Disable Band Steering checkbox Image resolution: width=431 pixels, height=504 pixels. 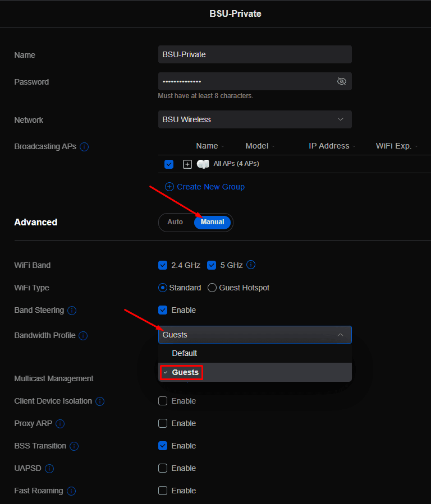163,310
